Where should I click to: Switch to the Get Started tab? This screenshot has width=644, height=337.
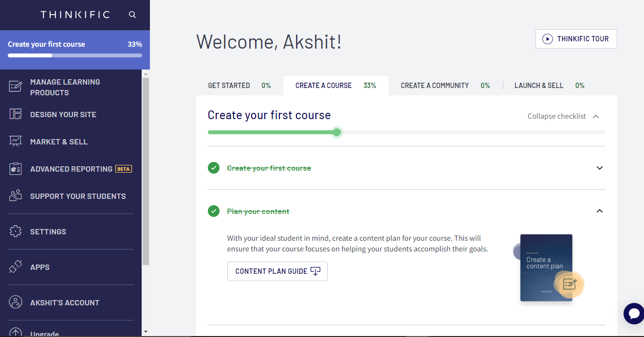pos(239,86)
